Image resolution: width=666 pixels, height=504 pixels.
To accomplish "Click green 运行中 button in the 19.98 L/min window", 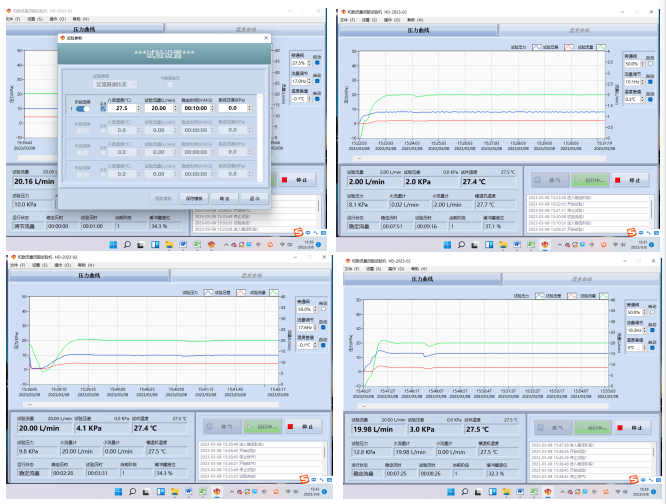I will [593, 428].
